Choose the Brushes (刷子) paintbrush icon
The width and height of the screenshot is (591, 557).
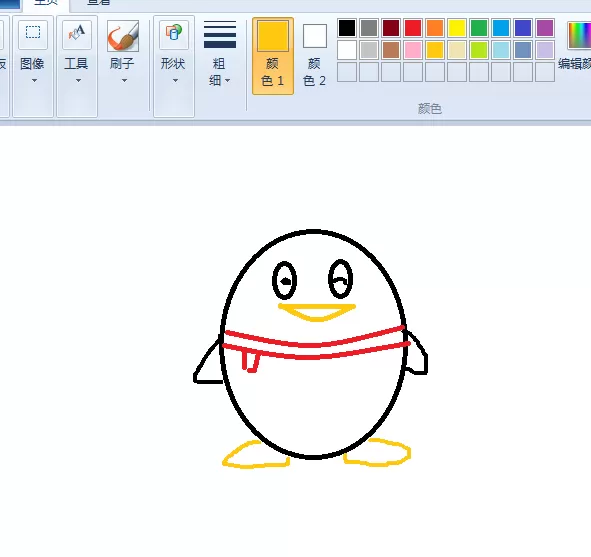(x=123, y=36)
